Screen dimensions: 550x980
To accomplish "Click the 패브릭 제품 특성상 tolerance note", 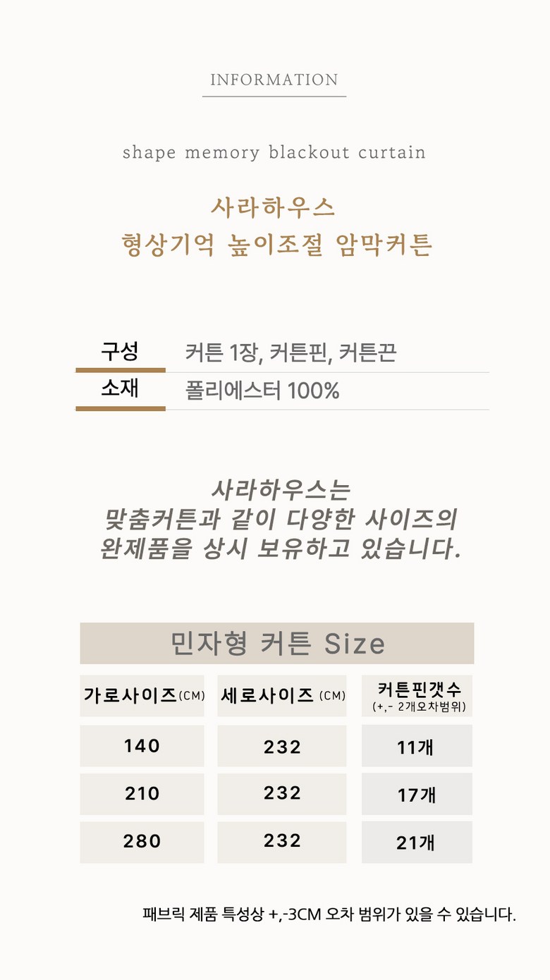I will point(329,915).
